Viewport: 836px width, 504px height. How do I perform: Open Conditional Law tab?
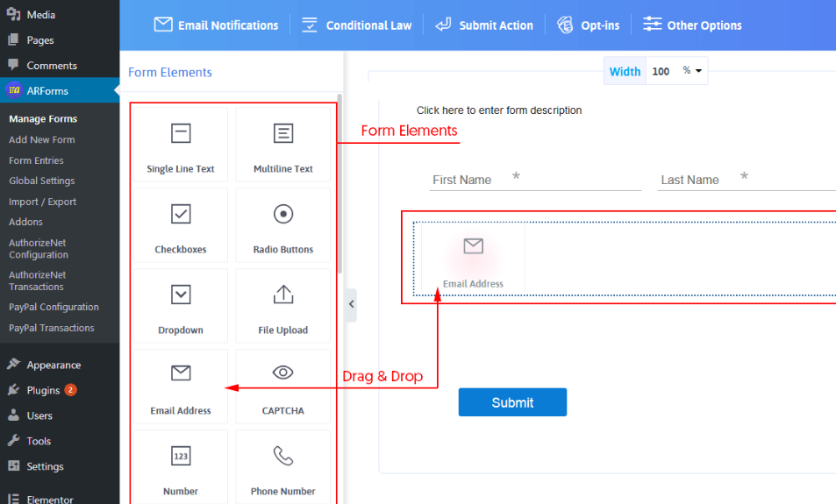[x=357, y=25]
